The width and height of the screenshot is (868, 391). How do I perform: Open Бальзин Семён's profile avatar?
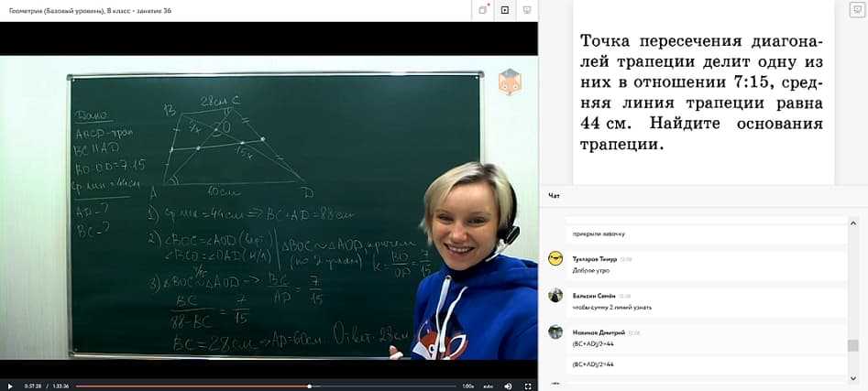tap(555, 295)
